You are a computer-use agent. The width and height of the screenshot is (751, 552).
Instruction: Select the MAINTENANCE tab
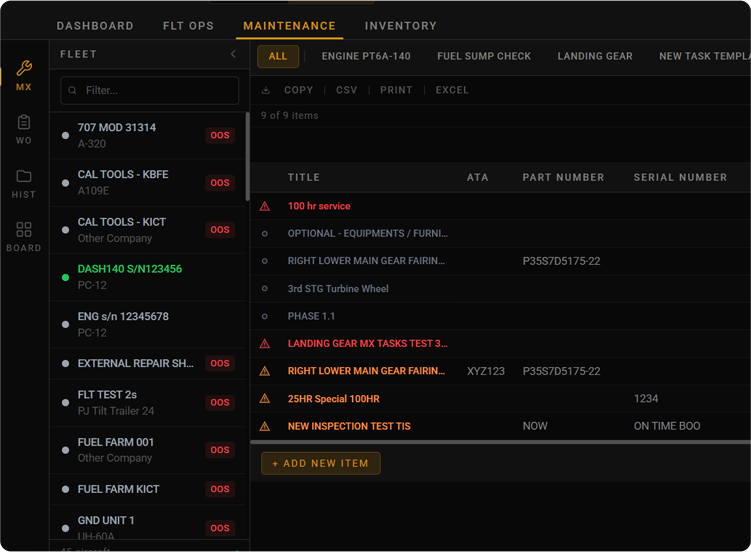(289, 26)
